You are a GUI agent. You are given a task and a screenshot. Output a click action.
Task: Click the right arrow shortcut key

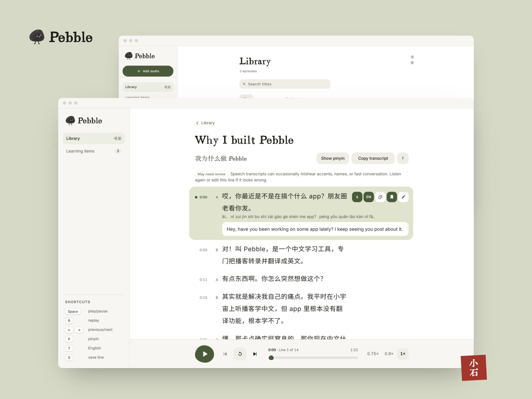tap(79, 330)
